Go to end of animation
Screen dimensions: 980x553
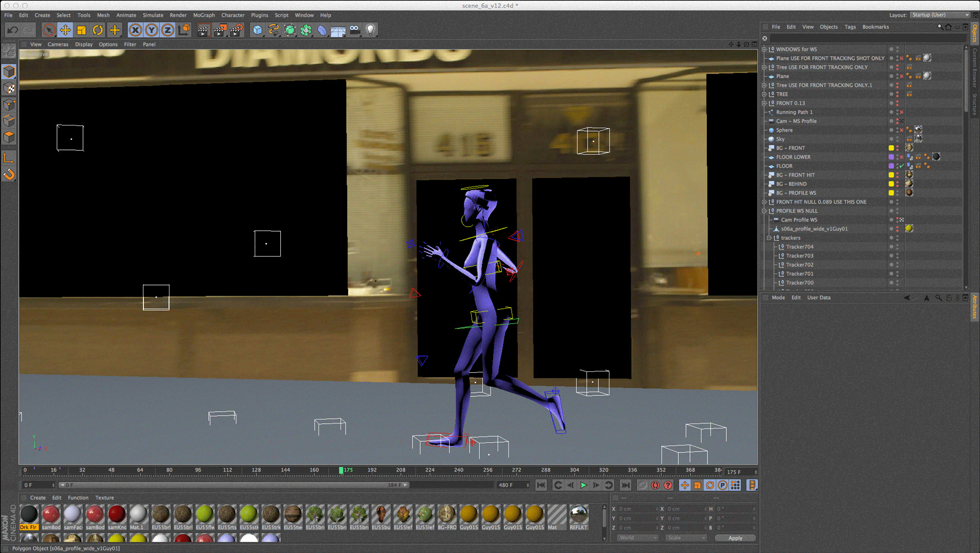click(625, 485)
